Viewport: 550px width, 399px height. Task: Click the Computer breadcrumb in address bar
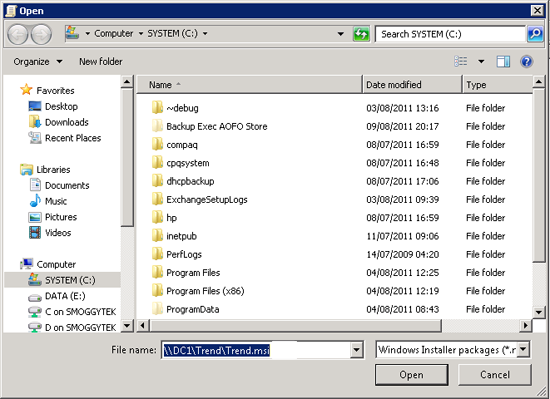pyautogui.click(x=114, y=34)
